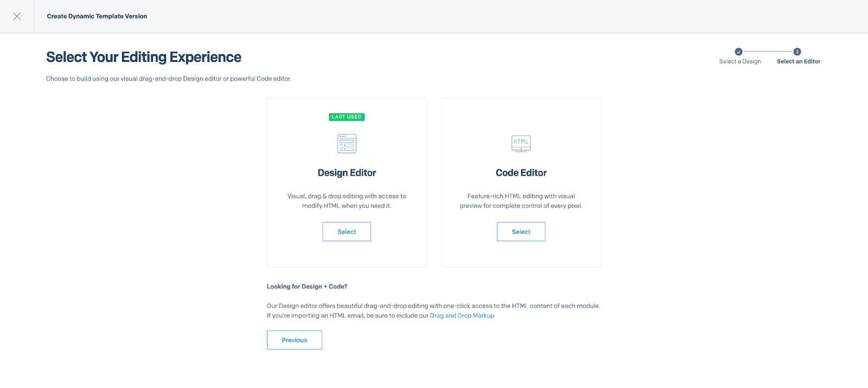Click the completed step checkmark circle
868x388 pixels.
click(x=738, y=52)
